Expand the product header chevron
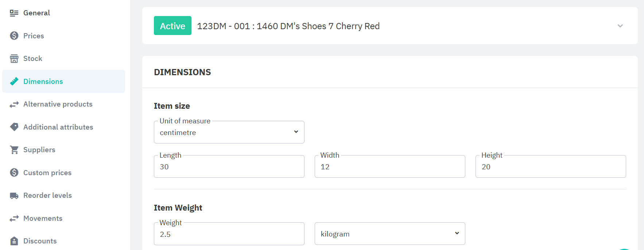 [620, 26]
